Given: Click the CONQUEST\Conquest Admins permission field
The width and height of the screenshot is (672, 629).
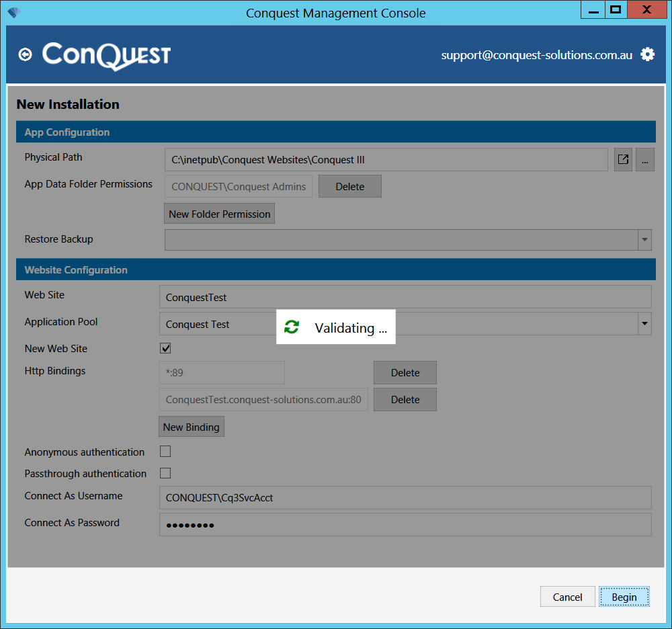Looking at the screenshot, I should 239,186.
